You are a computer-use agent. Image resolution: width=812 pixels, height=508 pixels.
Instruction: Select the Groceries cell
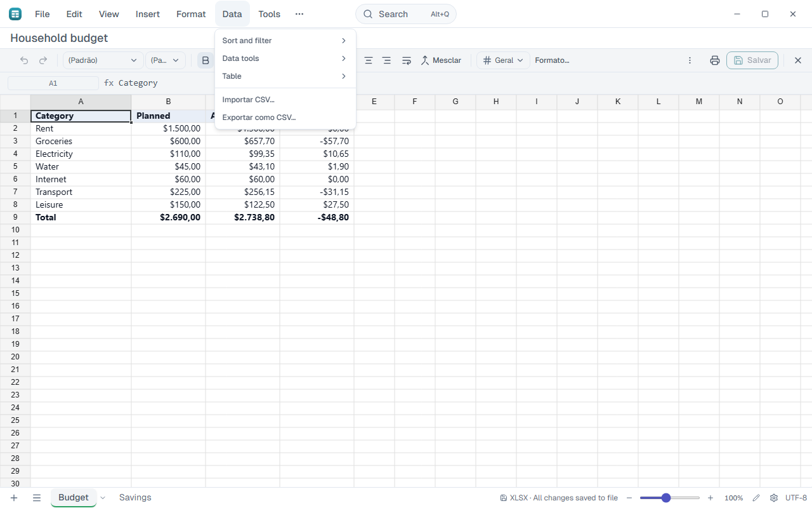81,141
